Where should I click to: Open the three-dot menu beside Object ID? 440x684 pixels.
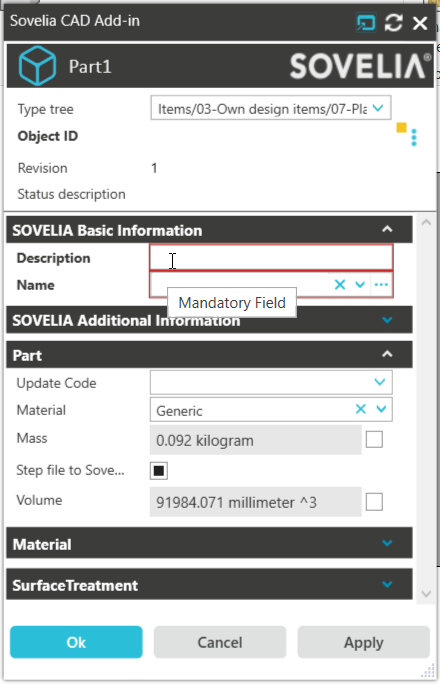(414, 137)
